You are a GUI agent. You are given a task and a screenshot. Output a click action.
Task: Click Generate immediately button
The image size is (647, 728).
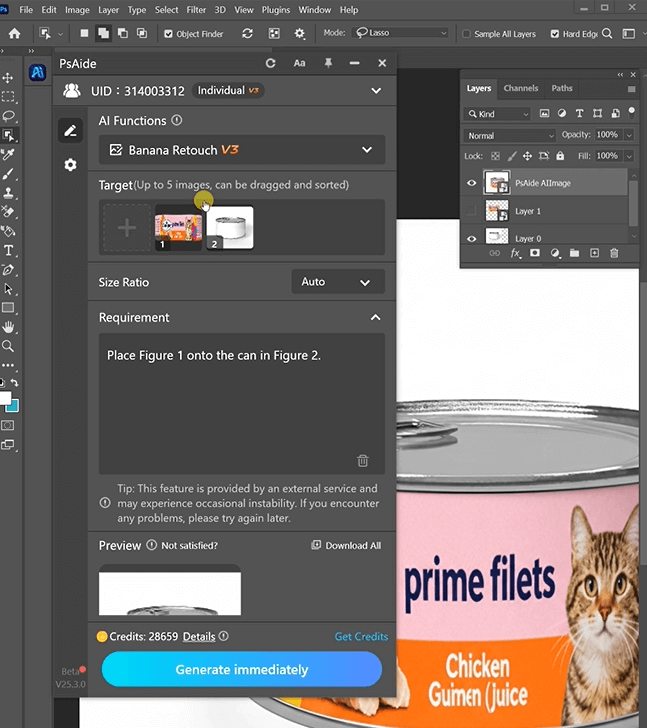(x=242, y=669)
